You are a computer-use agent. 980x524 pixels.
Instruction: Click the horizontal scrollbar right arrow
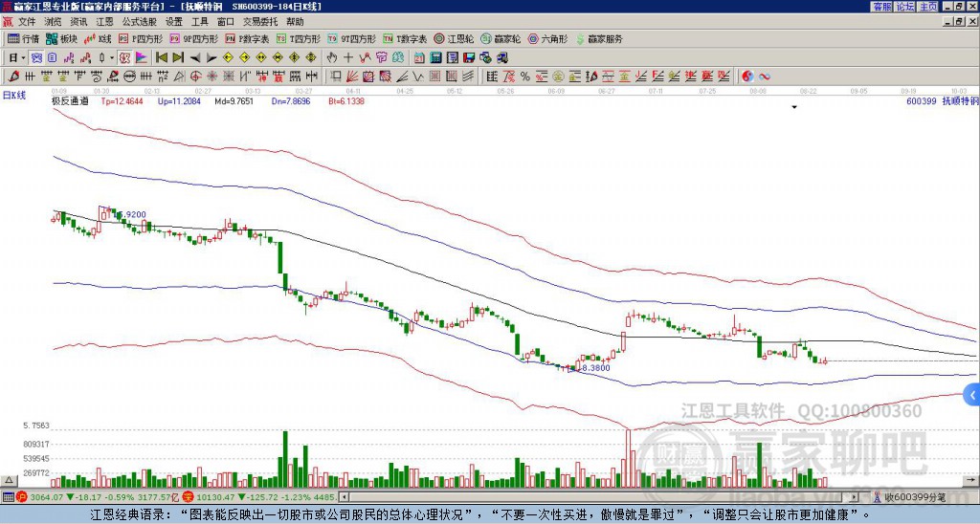point(854,497)
